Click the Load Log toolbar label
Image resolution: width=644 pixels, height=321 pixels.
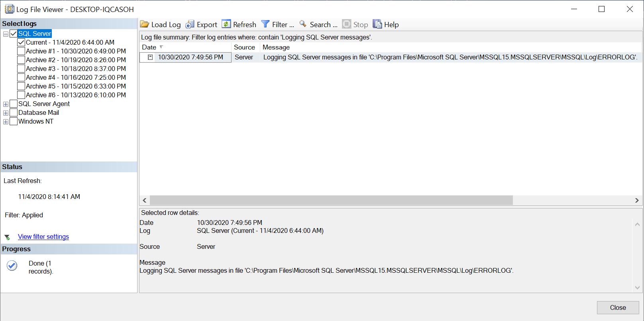click(166, 25)
